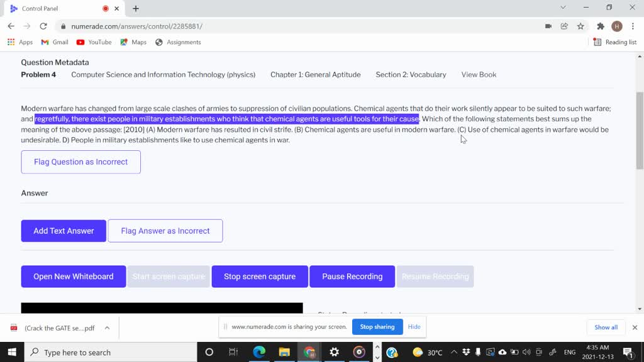
Task: Open the View Book link
Action: pos(479,75)
